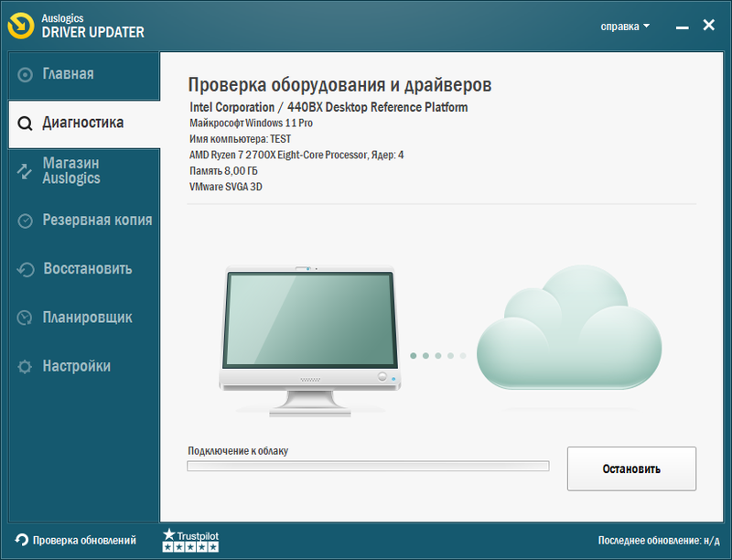The height and width of the screenshot is (560, 732).
Task: Stop the scan with the Остановить button
Action: [x=631, y=468]
